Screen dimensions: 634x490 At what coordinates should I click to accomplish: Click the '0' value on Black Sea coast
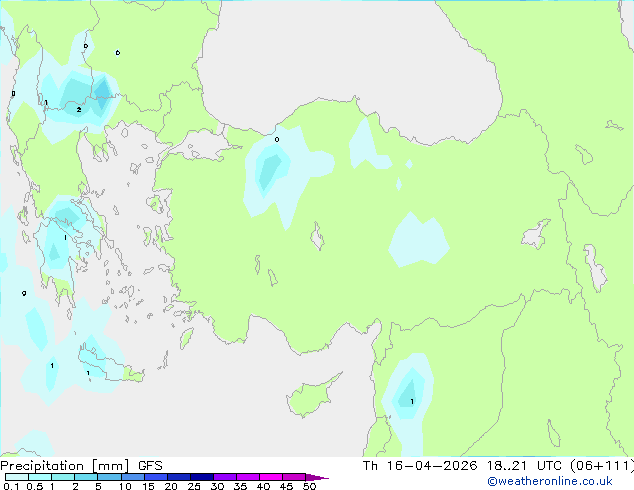click(x=277, y=139)
